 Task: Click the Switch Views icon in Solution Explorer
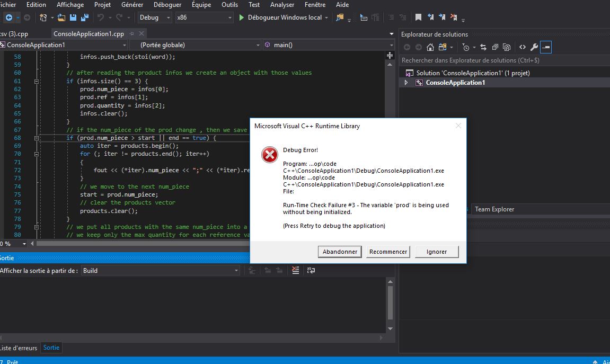pos(443,47)
